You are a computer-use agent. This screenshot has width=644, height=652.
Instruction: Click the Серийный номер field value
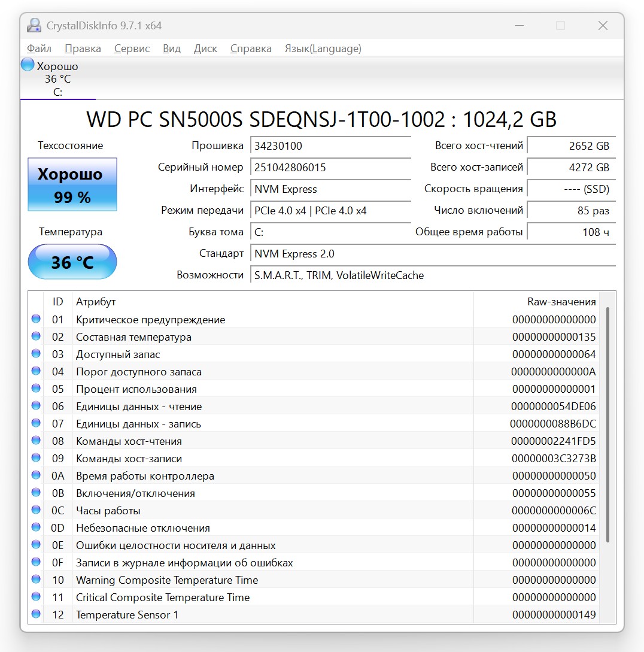(x=330, y=168)
